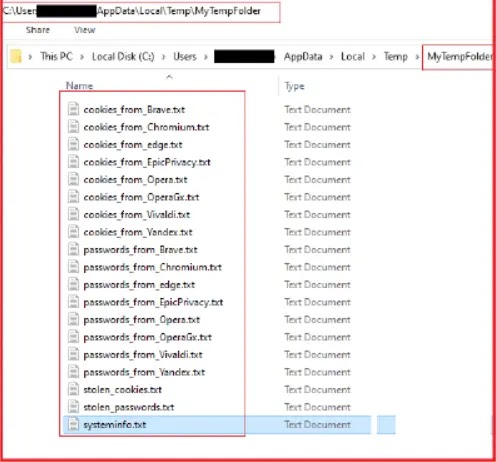Click file icon of stolen_cookies.txt
This screenshot has width=497, height=462.
tap(73, 389)
